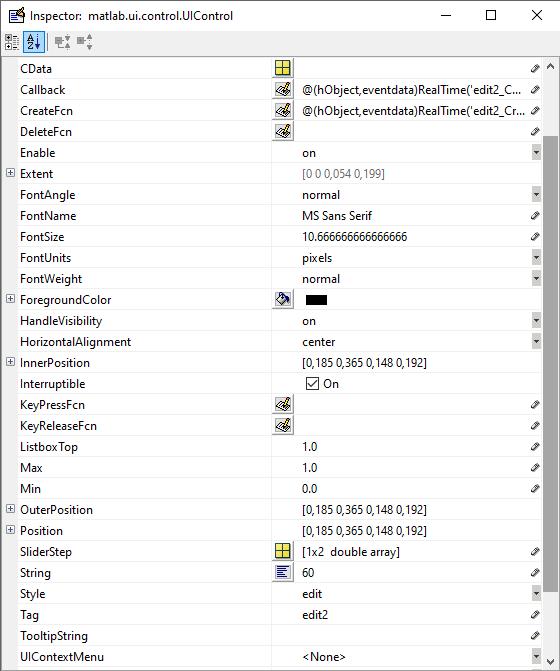Click the String value field 60

(x=415, y=573)
